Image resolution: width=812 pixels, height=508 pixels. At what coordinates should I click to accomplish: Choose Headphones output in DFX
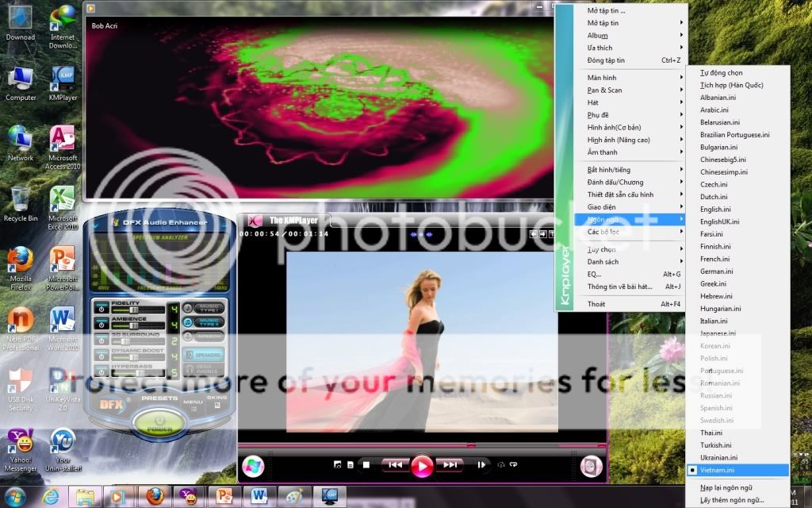[x=203, y=369]
